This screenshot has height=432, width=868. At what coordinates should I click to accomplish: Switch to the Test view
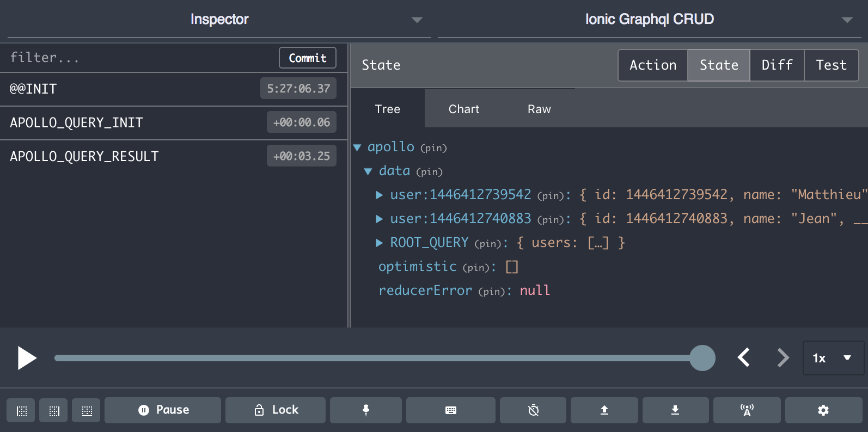831,65
